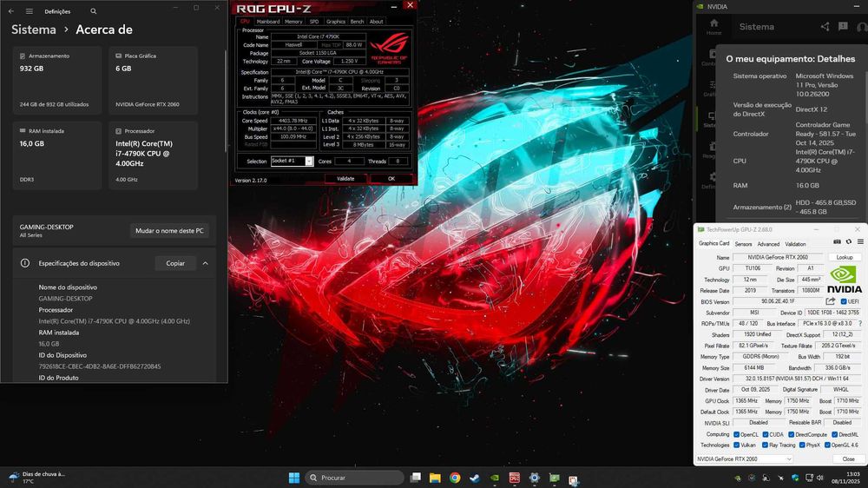Click the Armazenamento 932 GB card
868x488 pixels.
(x=57, y=80)
